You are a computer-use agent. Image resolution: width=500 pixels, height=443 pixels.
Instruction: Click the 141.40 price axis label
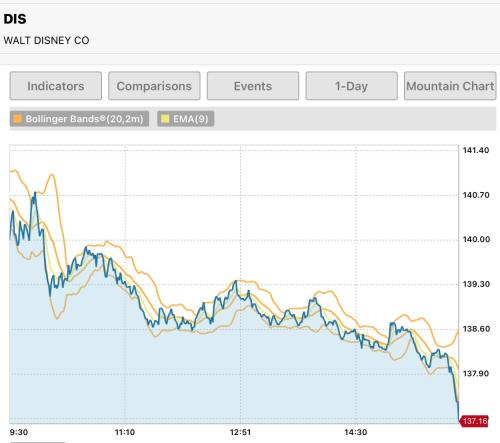click(476, 150)
